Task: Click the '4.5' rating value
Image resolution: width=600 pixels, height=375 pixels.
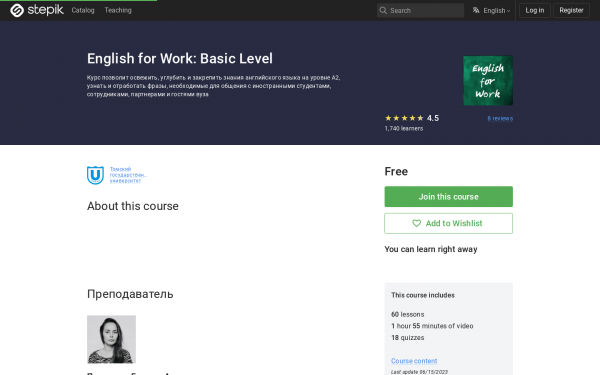Action: pos(433,118)
